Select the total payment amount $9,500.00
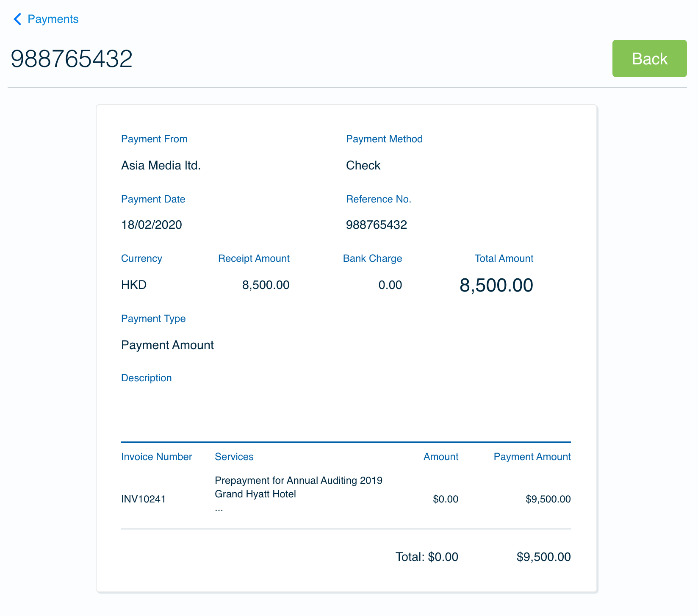 [543, 557]
